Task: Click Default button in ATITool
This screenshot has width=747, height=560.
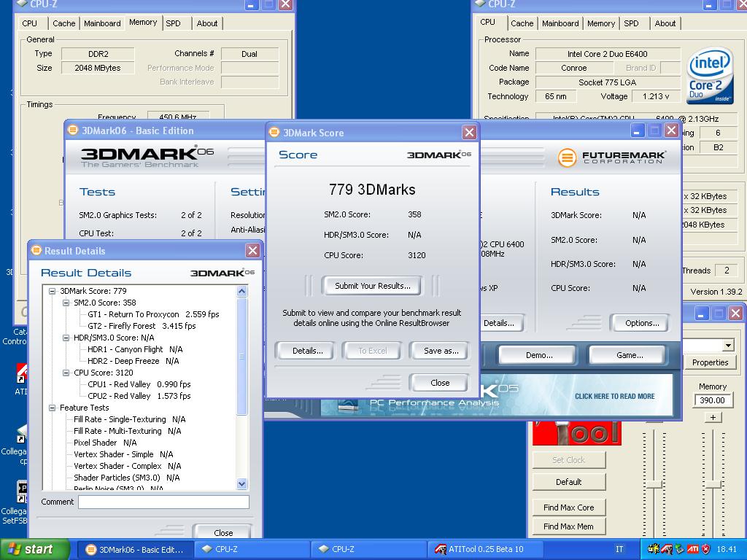Action: click(569, 482)
